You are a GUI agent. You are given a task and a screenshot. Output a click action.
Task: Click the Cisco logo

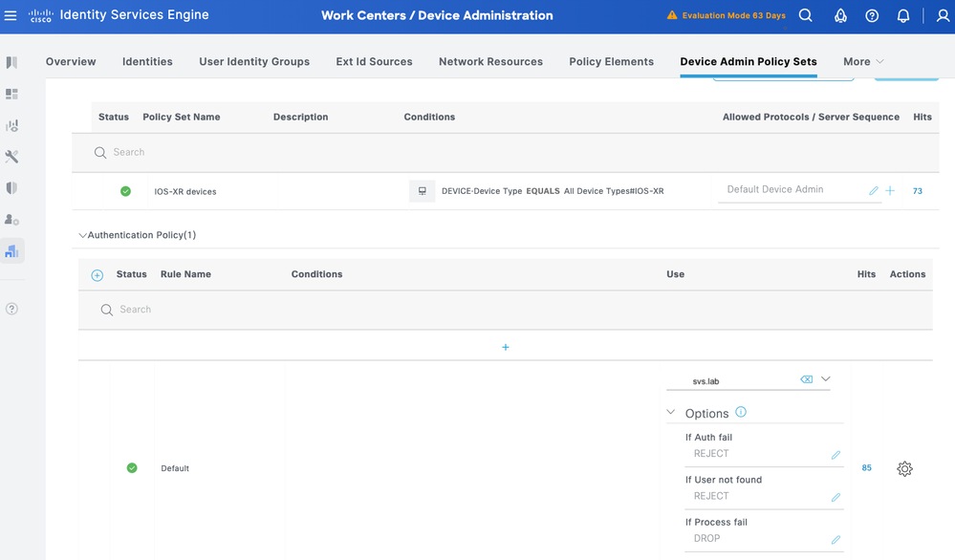(41, 15)
